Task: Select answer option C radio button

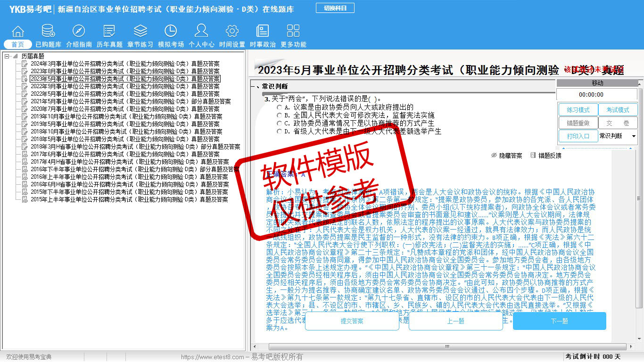Action: [280, 123]
